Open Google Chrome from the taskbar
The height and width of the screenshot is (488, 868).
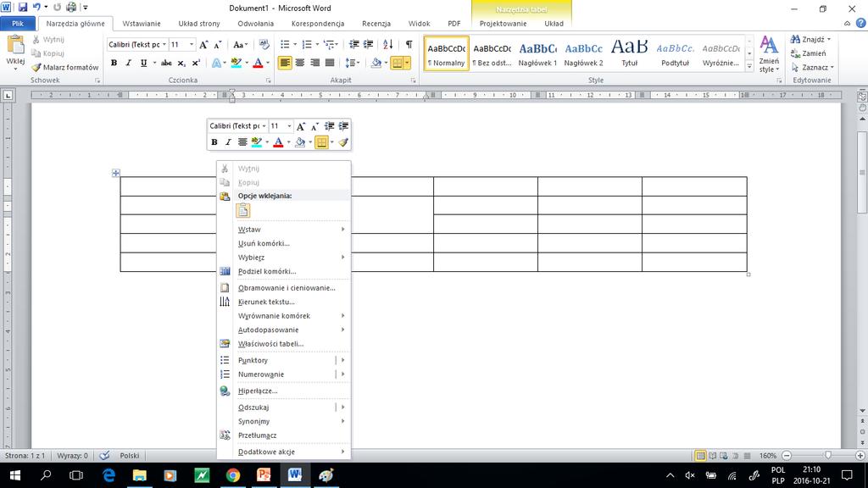(233, 475)
